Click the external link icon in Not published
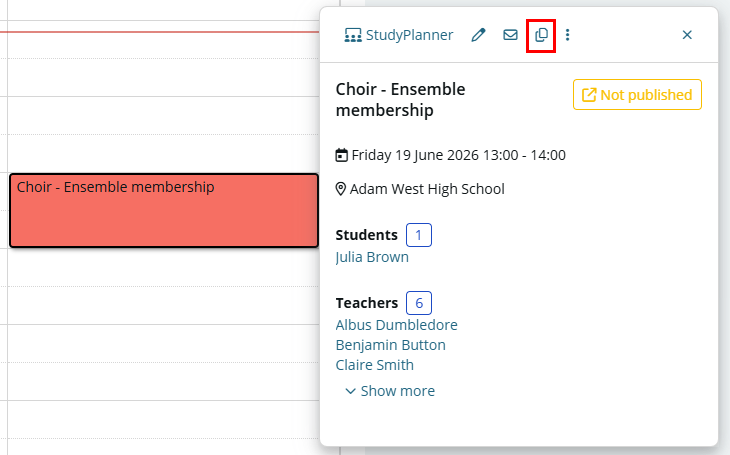This screenshot has width=730, height=455. tap(589, 95)
